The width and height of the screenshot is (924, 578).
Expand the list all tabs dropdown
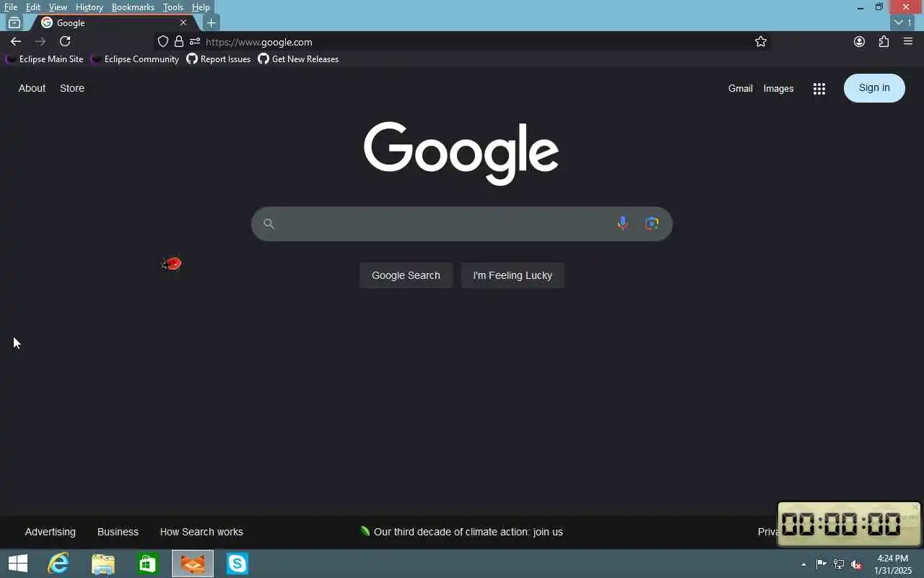(903, 22)
